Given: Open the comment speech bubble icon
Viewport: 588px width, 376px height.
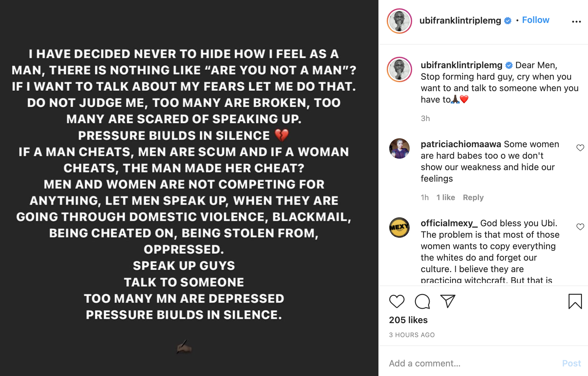Looking at the screenshot, I should (x=422, y=301).
